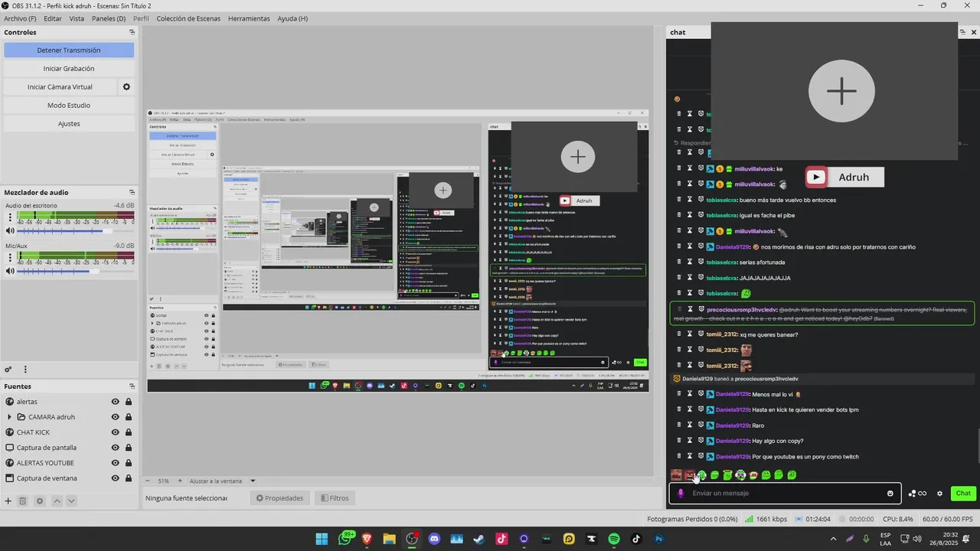The width and height of the screenshot is (980, 551).
Task: Open Brave browser from the taskbar
Action: (367, 539)
